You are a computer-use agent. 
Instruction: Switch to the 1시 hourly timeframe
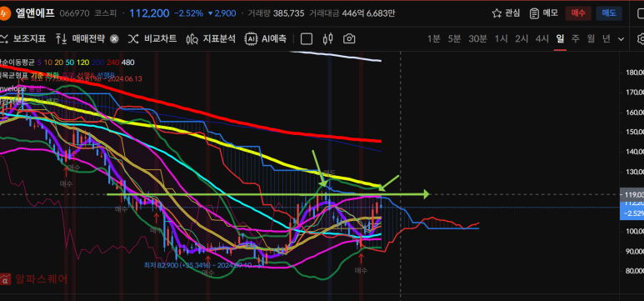click(501, 38)
